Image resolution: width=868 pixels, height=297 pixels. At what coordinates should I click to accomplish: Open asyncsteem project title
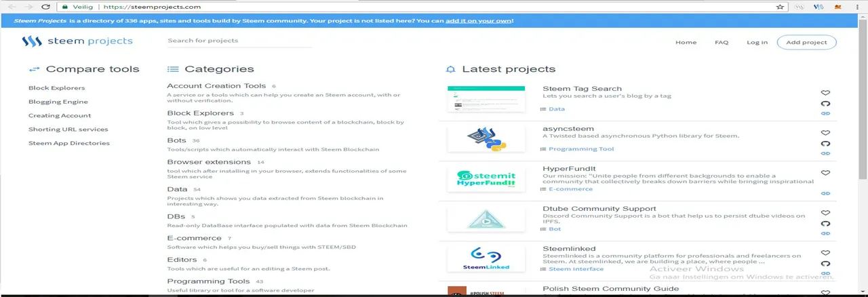point(568,128)
